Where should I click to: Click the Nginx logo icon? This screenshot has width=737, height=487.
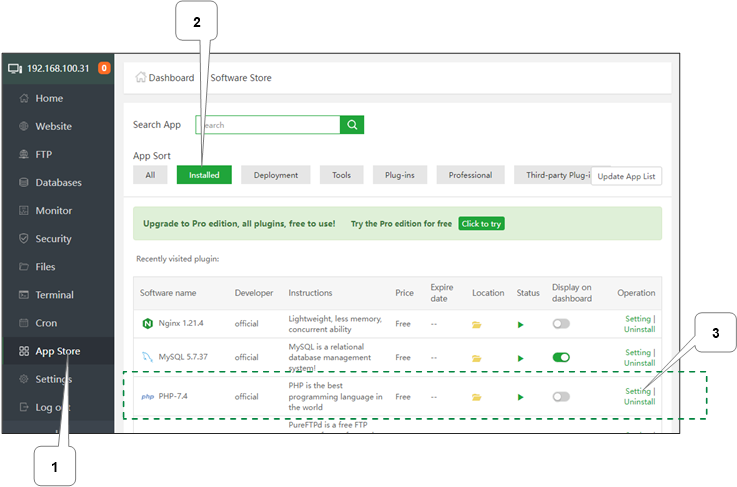148,323
